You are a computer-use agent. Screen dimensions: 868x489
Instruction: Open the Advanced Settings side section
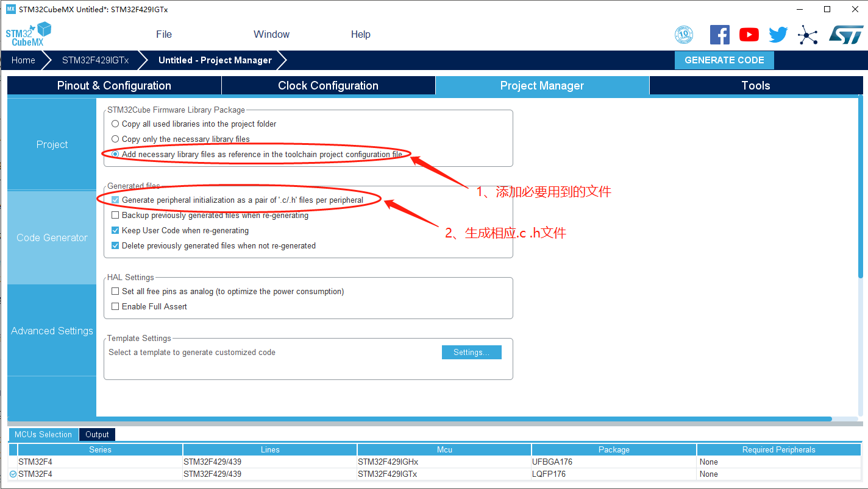point(52,331)
